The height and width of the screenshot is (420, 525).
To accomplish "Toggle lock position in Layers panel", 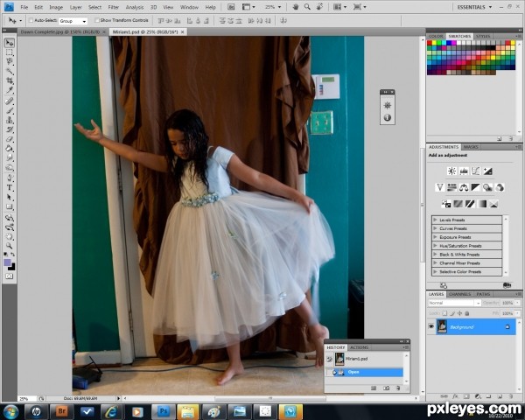I will pos(459,313).
